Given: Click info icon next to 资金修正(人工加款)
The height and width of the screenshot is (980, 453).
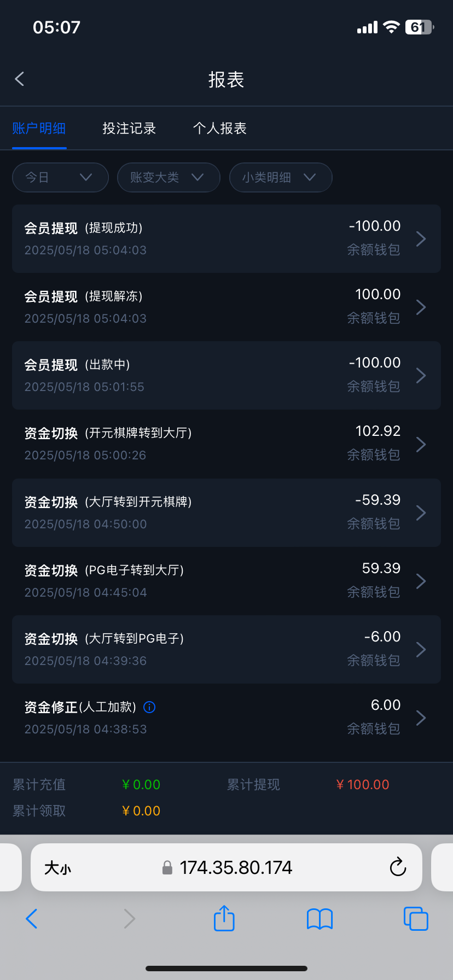Looking at the screenshot, I should tap(149, 707).
